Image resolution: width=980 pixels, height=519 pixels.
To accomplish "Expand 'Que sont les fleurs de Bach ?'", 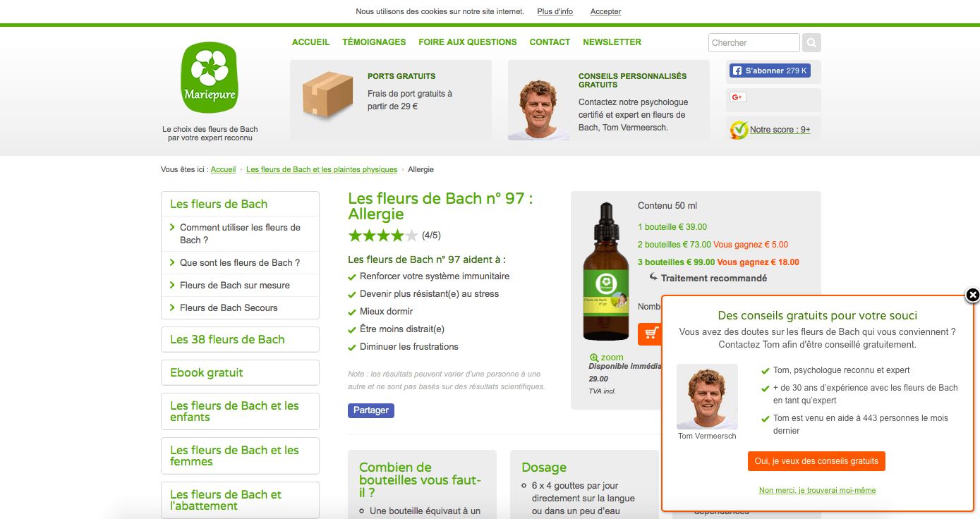I will pyautogui.click(x=240, y=262).
